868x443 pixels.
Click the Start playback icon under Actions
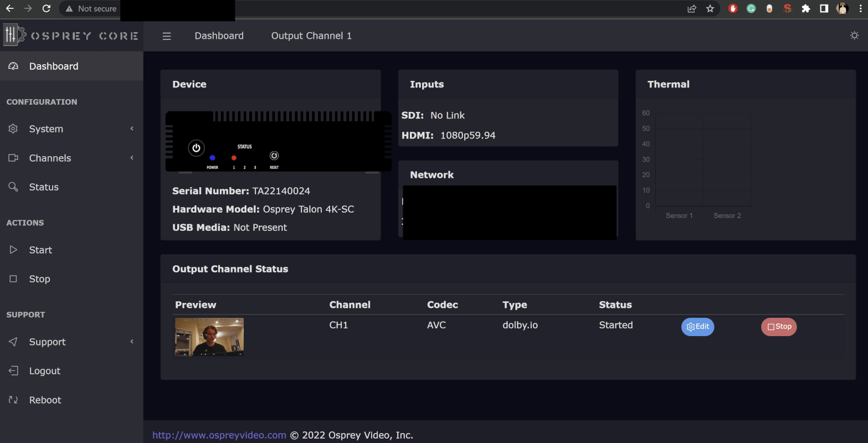pyautogui.click(x=13, y=250)
